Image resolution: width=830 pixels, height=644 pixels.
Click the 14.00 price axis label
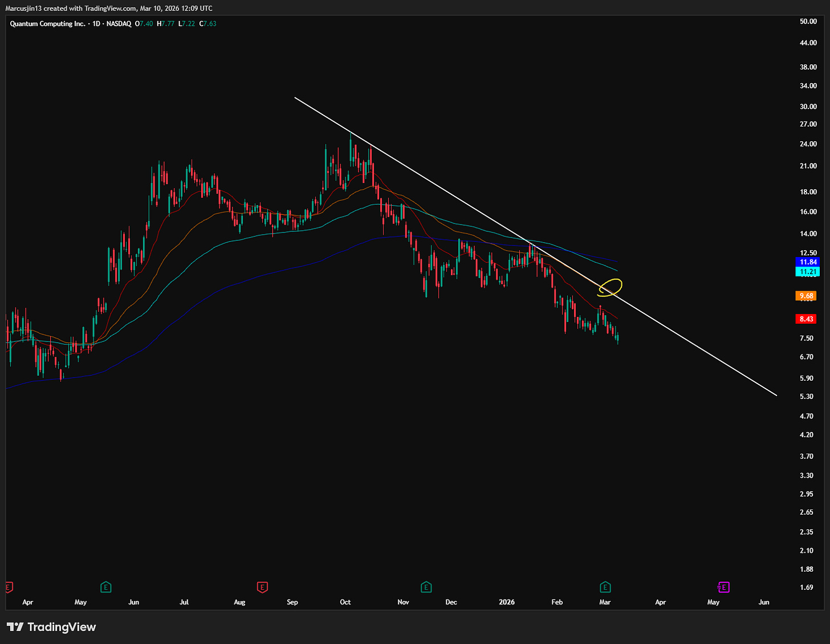pos(808,234)
